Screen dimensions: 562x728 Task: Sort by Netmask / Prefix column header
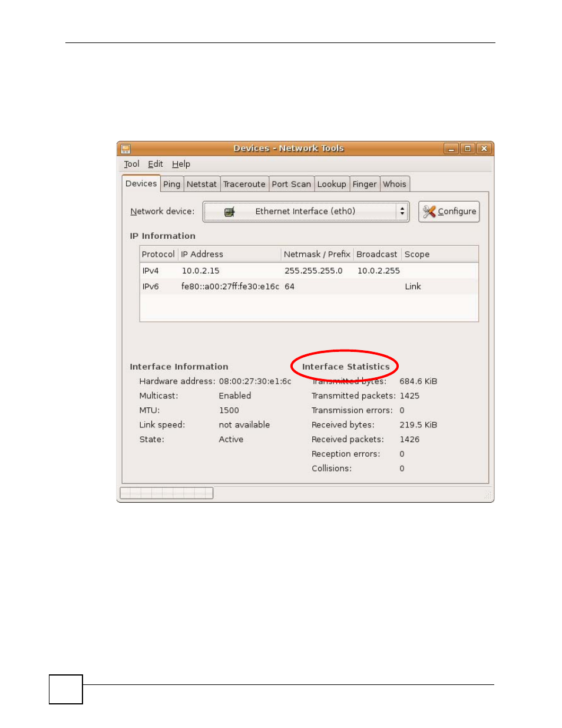pyautogui.click(x=317, y=254)
